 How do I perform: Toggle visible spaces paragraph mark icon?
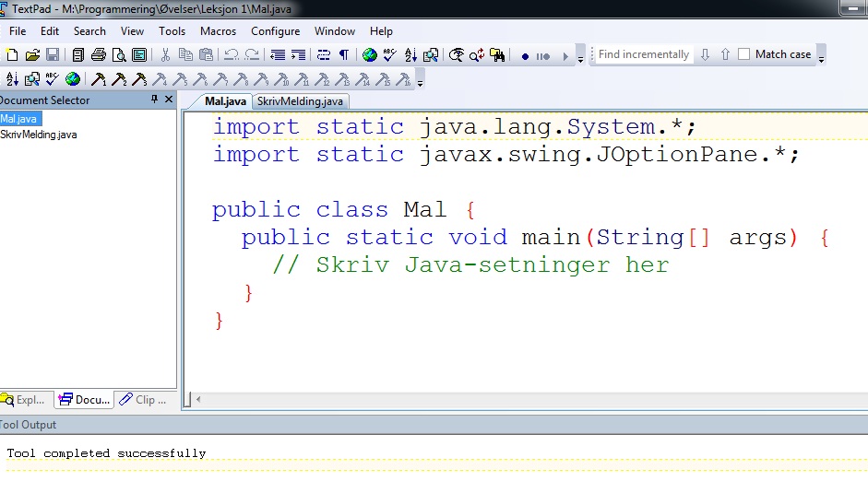click(344, 55)
